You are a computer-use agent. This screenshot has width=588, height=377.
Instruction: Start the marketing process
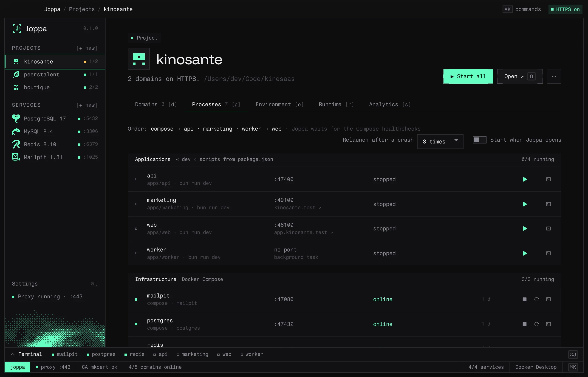525,204
